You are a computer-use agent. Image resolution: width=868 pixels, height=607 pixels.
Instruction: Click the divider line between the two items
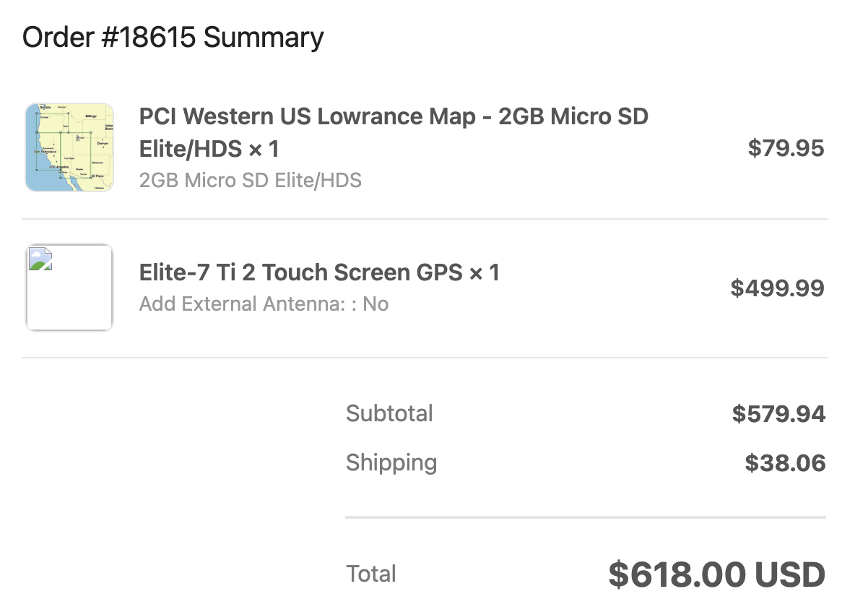pos(425,219)
